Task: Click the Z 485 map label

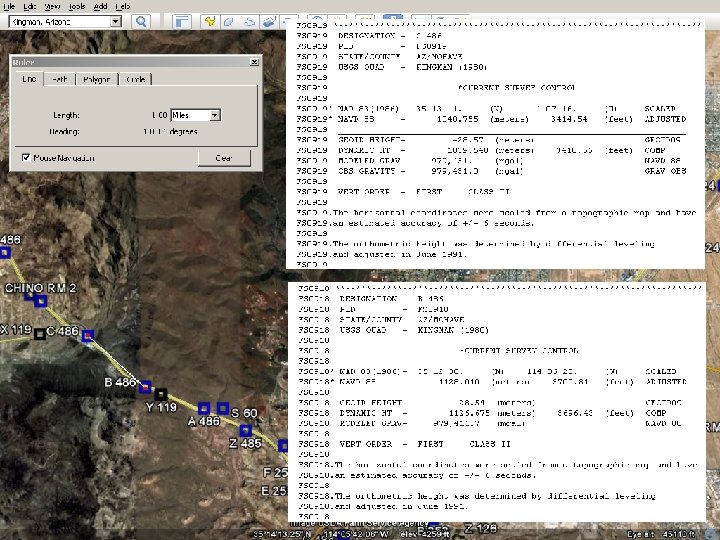Action: (x=245, y=443)
